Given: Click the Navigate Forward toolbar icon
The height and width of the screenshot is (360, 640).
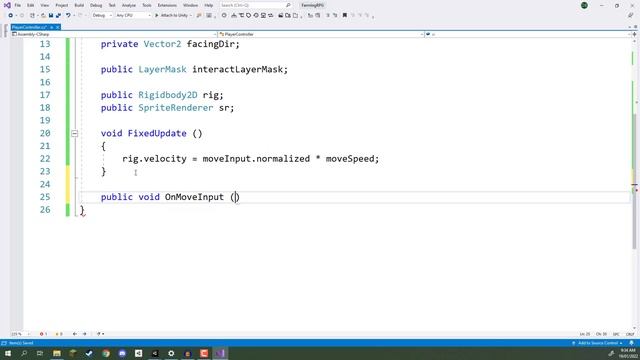Looking at the screenshot, I should (x=22, y=16).
